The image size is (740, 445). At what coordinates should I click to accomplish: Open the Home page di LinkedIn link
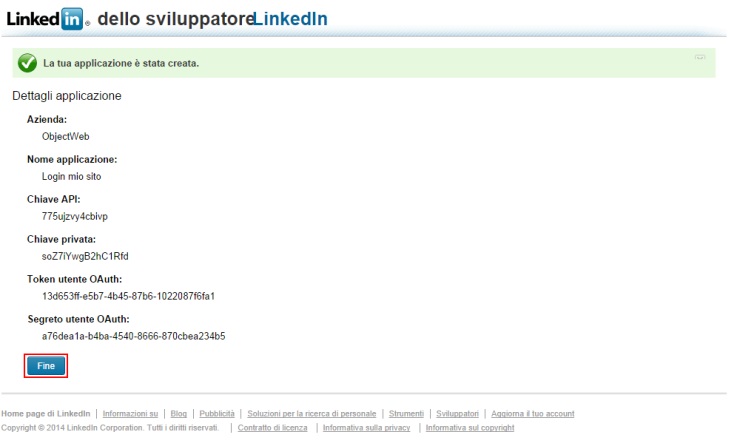click(x=46, y=413)
